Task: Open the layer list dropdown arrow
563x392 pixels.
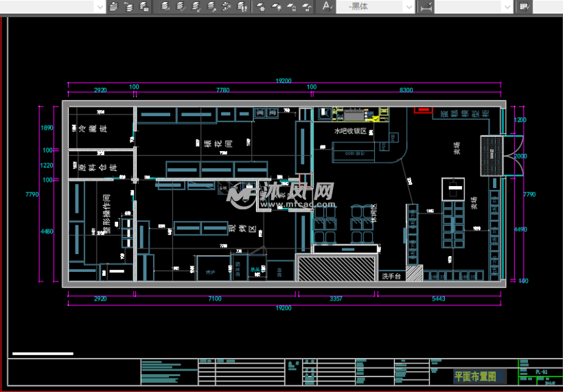Action: 100,7
